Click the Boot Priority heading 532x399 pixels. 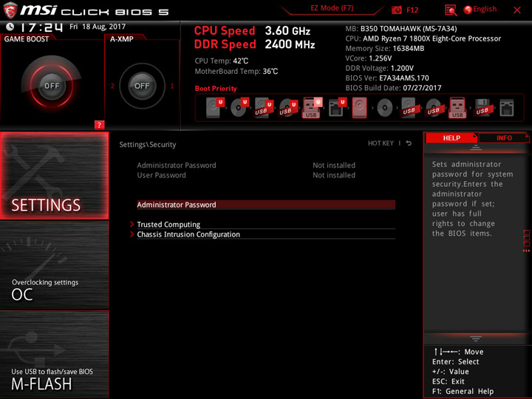[x=216, y=89]
